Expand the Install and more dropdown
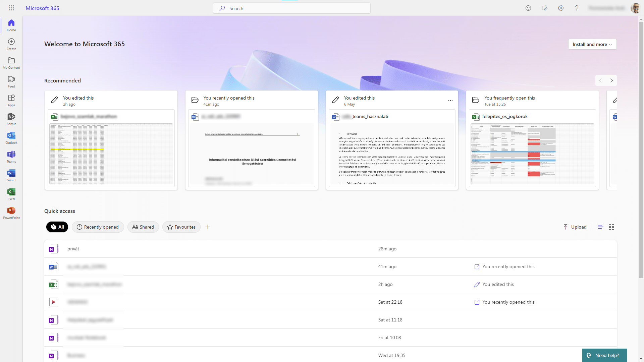This screenshot has width=644, height=362. pos(592,44)
